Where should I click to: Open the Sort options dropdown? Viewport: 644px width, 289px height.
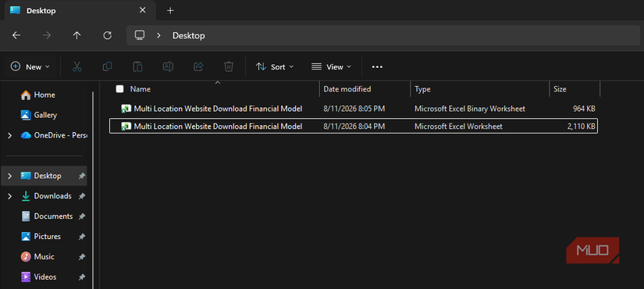tap(274, 66)
